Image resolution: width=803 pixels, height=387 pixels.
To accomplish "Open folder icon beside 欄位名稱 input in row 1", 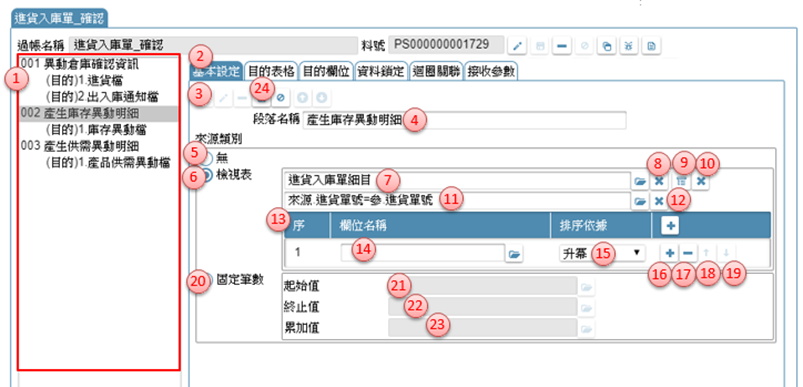I will (x=515, y=253).
